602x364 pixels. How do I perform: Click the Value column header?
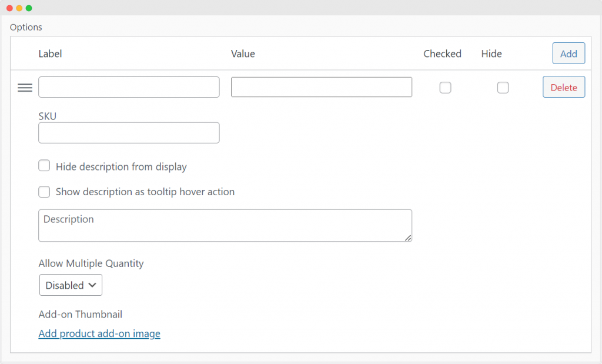point(243,54)
